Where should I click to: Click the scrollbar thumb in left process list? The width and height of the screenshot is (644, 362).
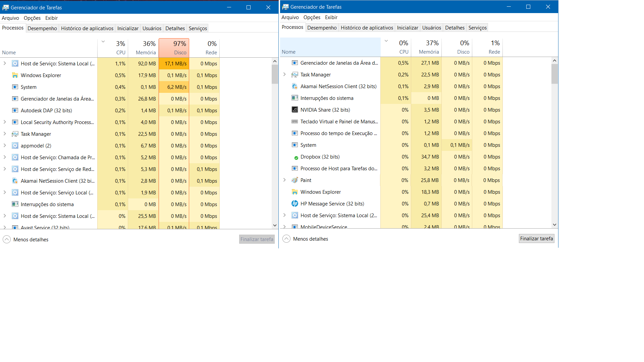[275, 74]
